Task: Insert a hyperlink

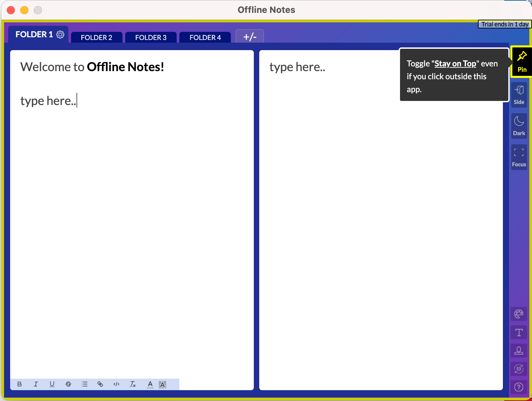Action: click(x=100, y=384)
